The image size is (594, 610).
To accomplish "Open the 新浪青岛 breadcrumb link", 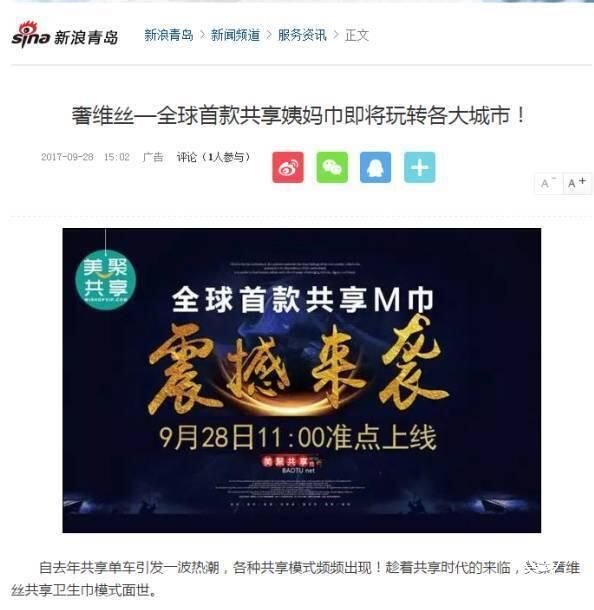I will 169,35.
